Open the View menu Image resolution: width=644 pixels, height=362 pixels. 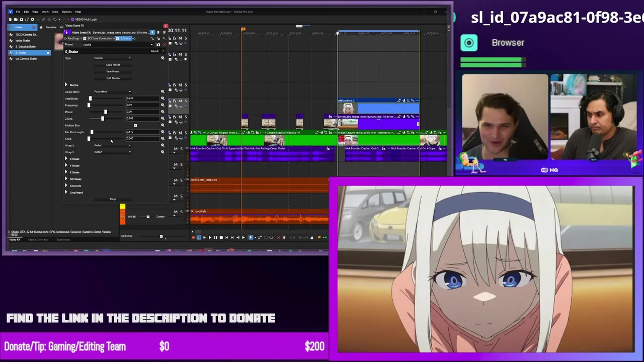coord(35,12)
